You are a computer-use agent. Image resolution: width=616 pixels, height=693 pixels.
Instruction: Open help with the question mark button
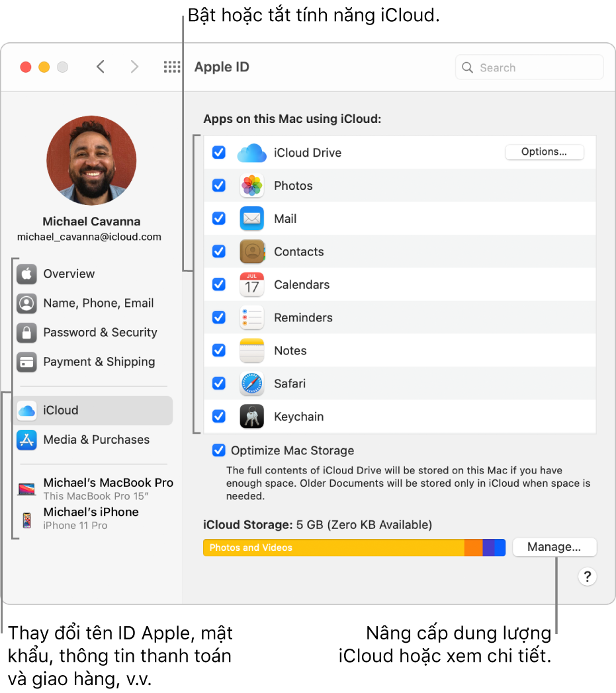(x=588, y=577)
